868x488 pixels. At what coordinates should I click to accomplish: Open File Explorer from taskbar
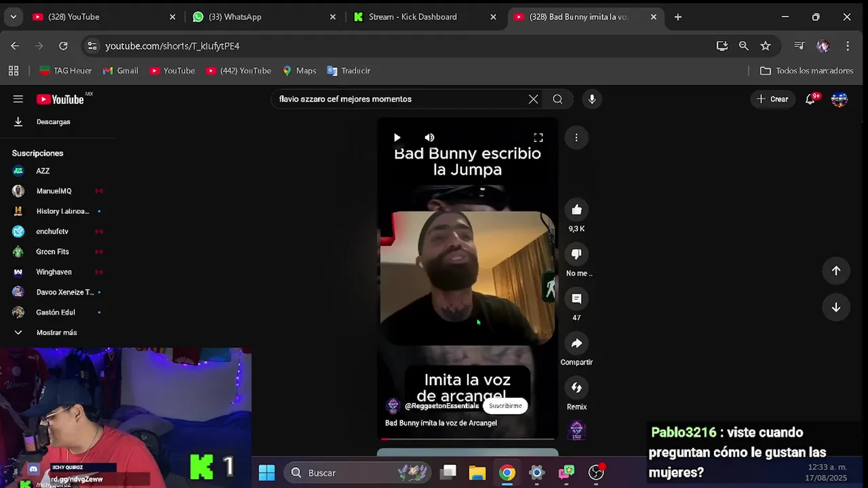[477, 472]
